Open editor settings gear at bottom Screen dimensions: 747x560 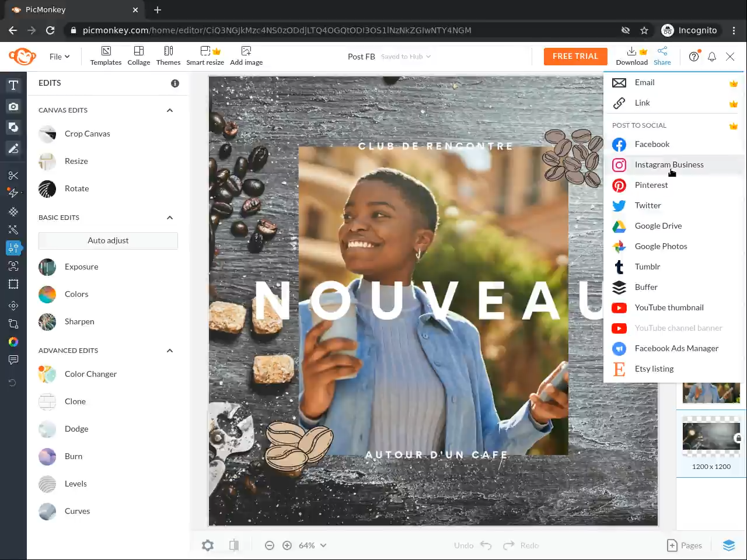tap(208, 545)
